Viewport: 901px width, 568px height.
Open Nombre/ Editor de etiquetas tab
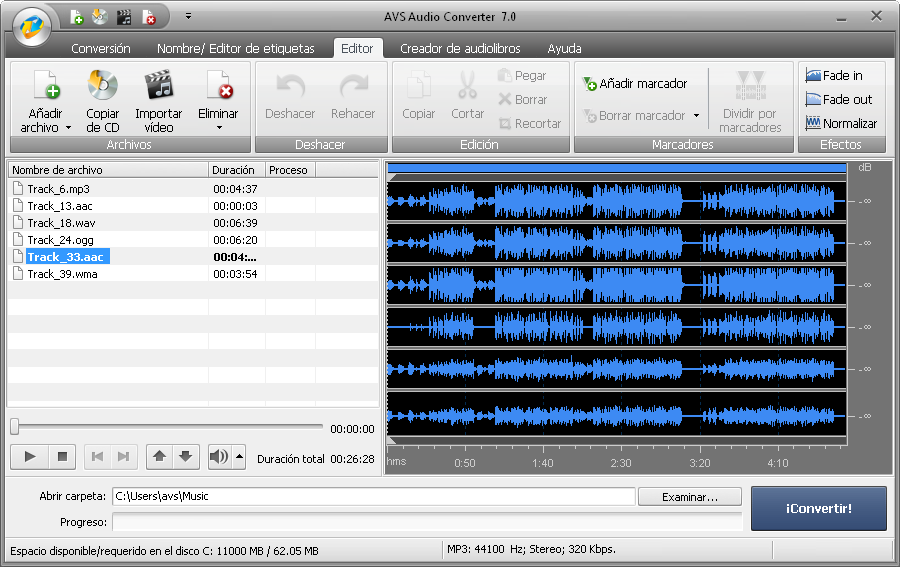pyautogui.click(x=236, y=48)
